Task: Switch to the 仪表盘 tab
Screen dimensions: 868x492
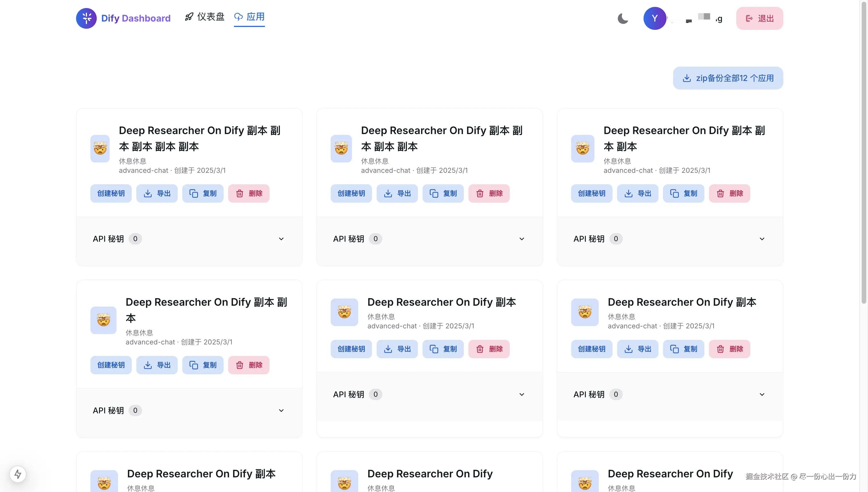Action: 205,17
